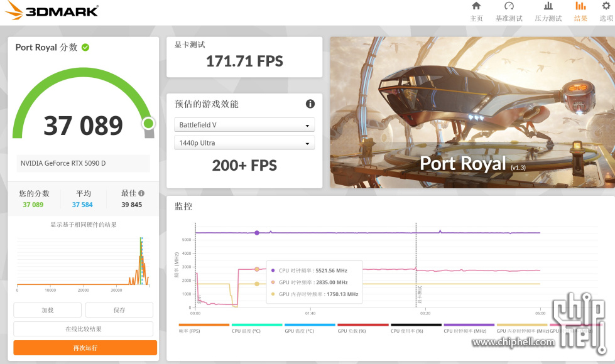Click the Port Royal benchmark thumbnail image
This screenshot has width=615, height=364.
(x=472, y=112)
